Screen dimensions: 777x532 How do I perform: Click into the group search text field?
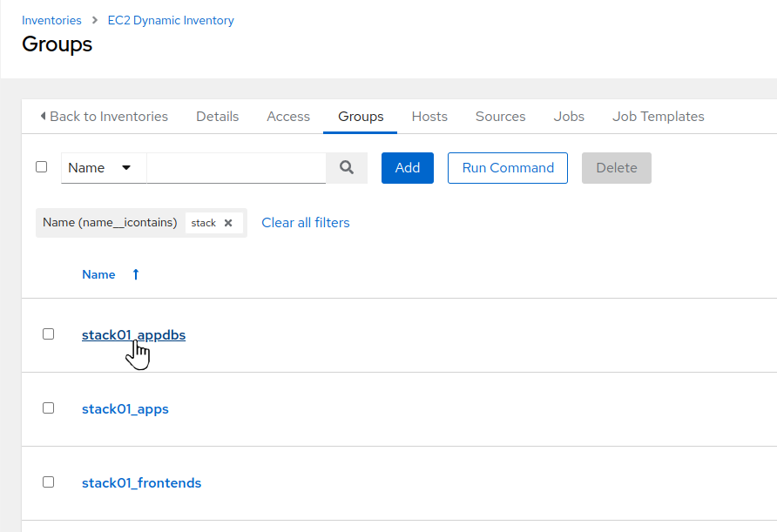(x=236, y=168)
